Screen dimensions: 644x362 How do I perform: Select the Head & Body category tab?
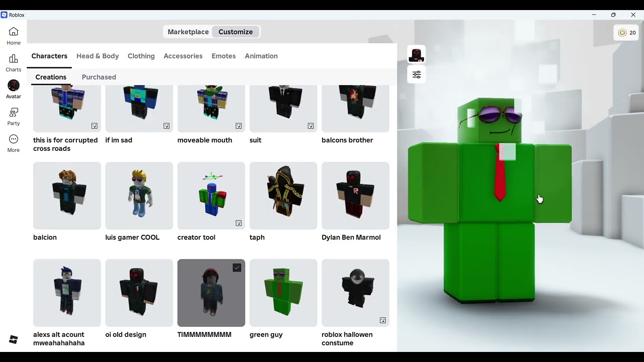(98, 56)
